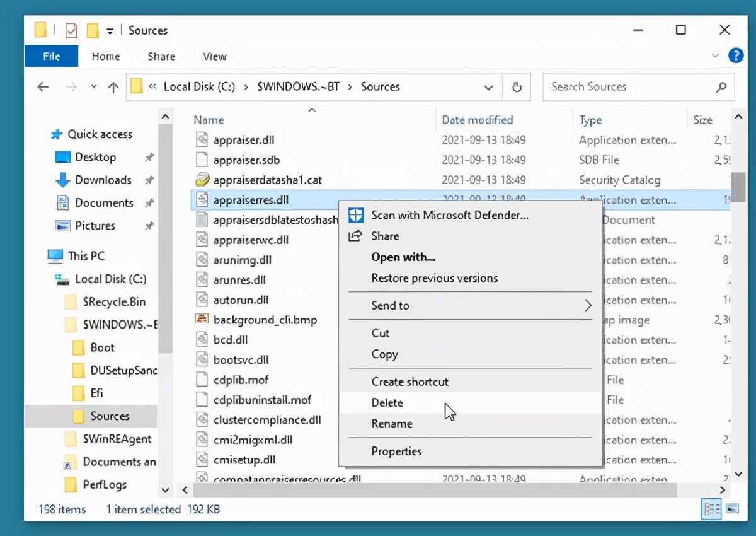Switch to large icons view button
756x536 pixels.
click(732, 508)
